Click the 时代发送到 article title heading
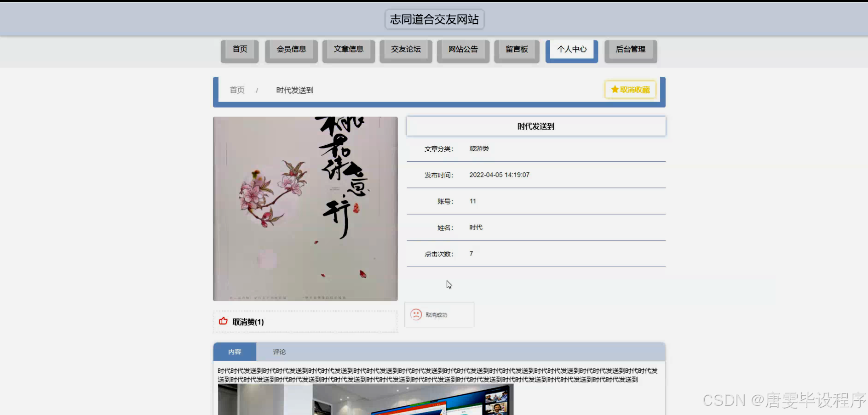The height and width of the screenshot is (415, 868). pos(536,126)
